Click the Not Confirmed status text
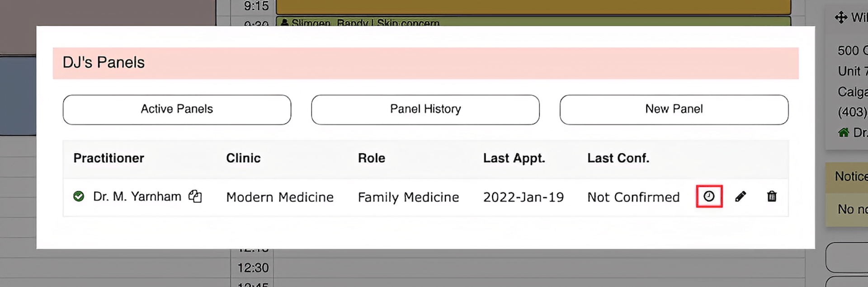The height and width of the screenshot is (287, 868). point(633,197)
